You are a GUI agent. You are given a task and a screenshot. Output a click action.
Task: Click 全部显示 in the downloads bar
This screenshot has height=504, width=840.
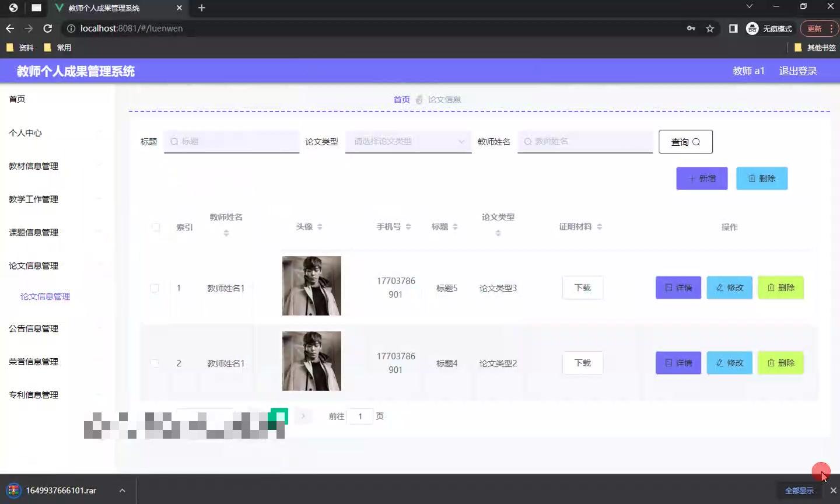pyautogui.click(x=799, y=491)
